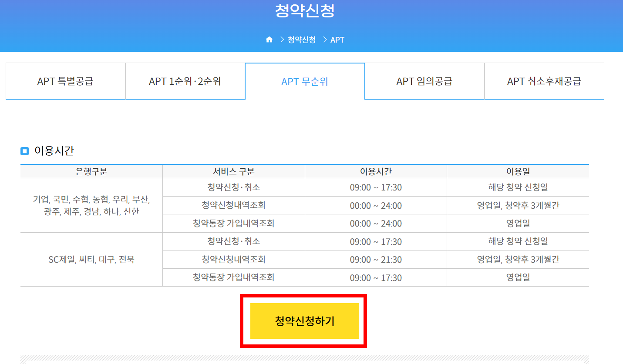Click the yellow 청약신청하기 button

[304, 321]
